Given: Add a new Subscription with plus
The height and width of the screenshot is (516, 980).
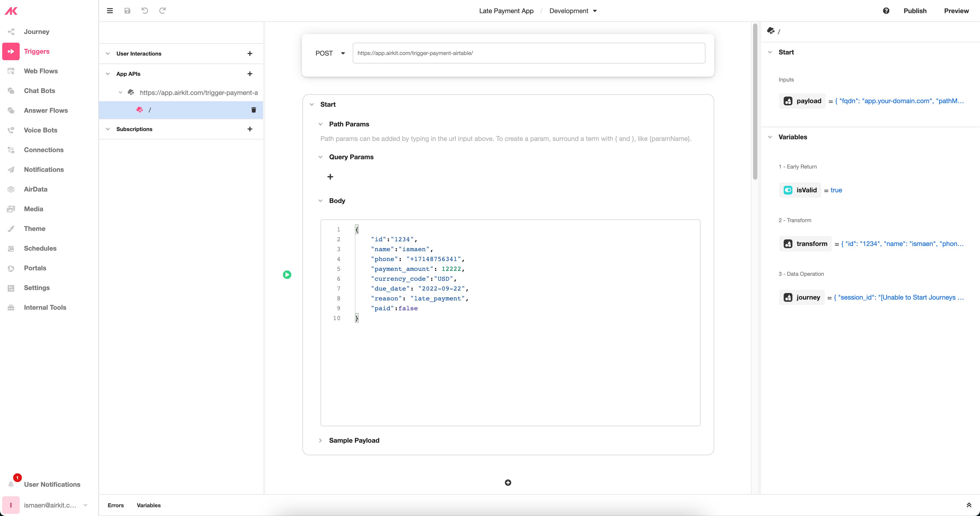Looking at the screenshot, I should 250,129.
